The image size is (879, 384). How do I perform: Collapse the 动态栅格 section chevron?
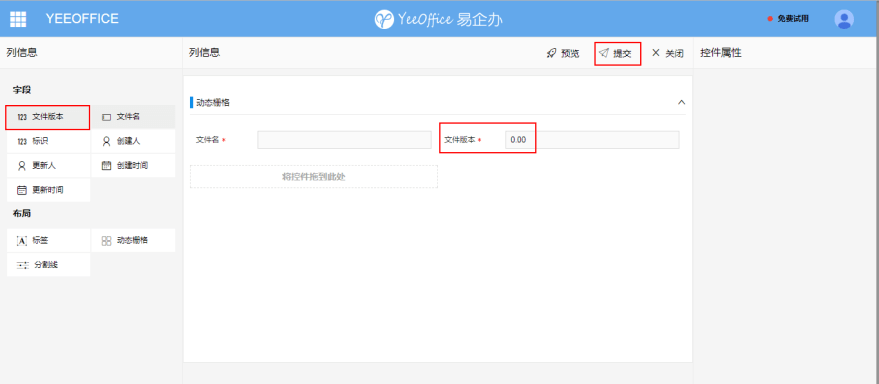coord(682,102)
